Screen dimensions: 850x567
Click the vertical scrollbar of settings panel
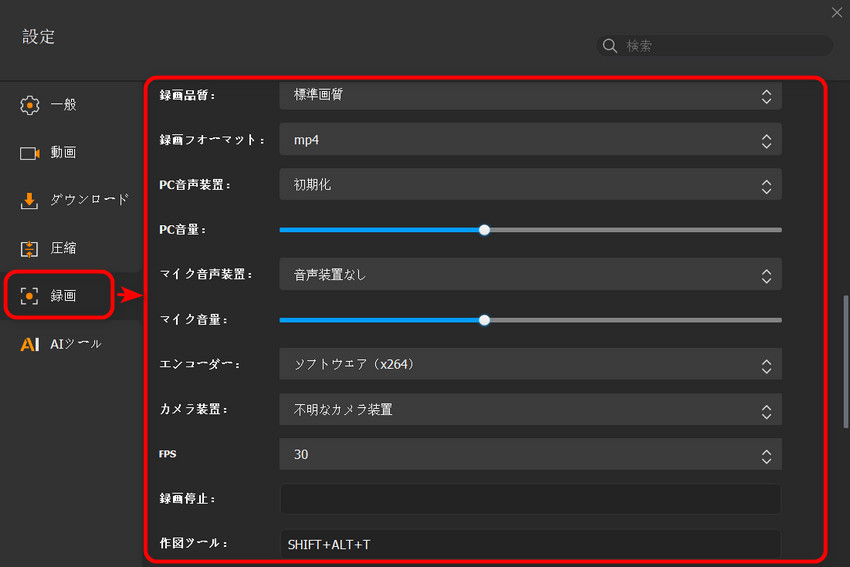(x=846, y=362)
